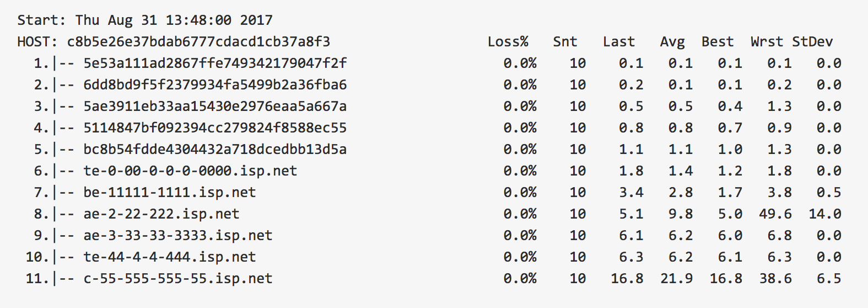Click hop 6 hostname te-0-00-0-0-0-0000.isp.net
The height and width of the screenshot is (308, 868).
[190, 171]
